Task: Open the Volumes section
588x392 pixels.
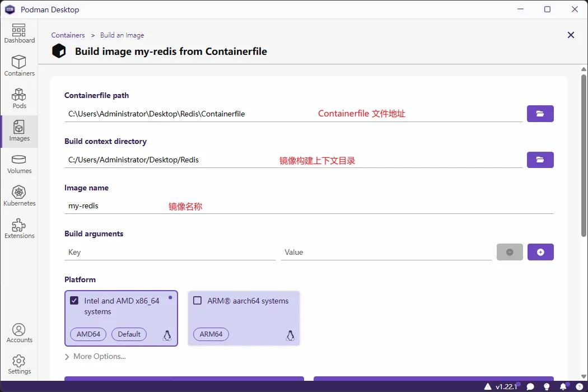Action: tap(19, 164)
